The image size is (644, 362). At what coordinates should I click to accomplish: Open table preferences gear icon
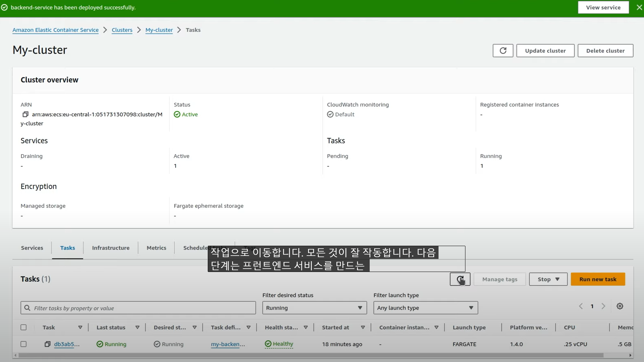click(x=620, y=306)
